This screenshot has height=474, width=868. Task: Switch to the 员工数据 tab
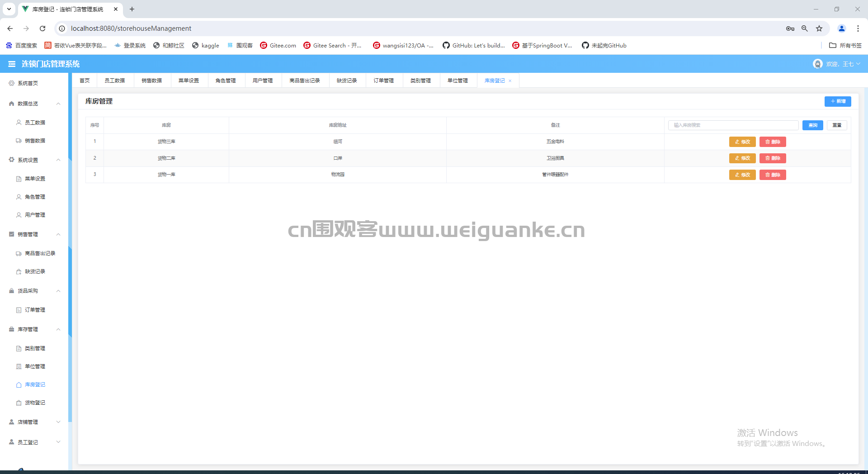[115, 81]
